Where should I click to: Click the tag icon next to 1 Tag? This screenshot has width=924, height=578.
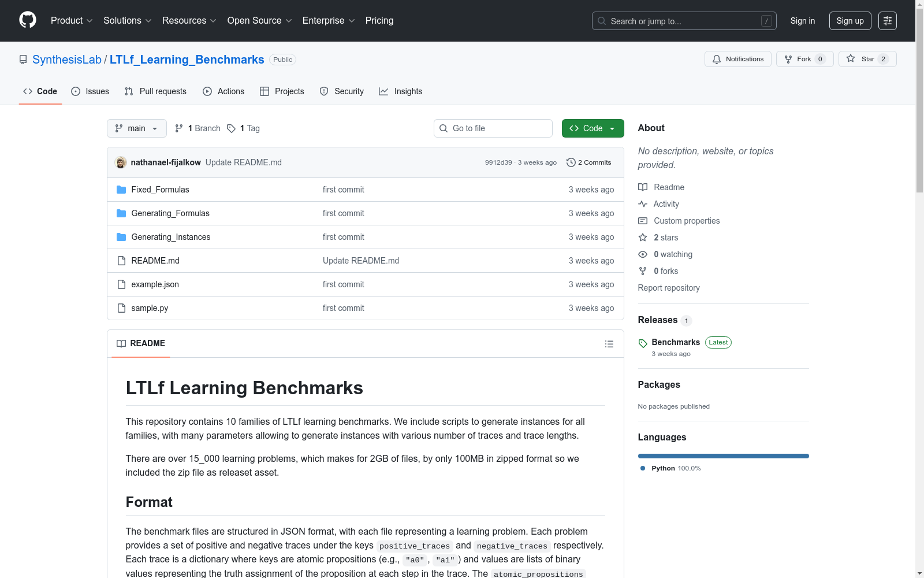pyautogui.click(x=231, y=128)
